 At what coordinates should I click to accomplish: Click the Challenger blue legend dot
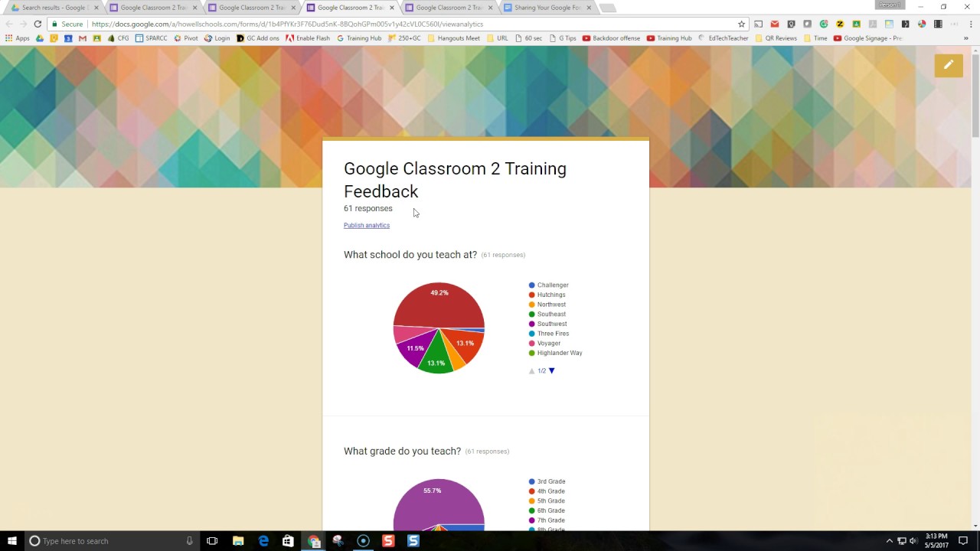pyautogui.click(x=532, y=285)
